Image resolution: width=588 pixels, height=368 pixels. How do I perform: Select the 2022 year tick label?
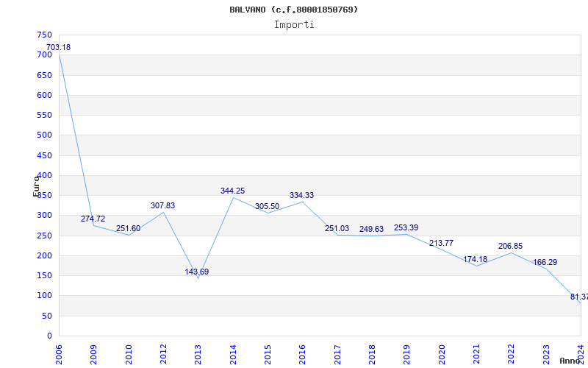tap(512, 355)
